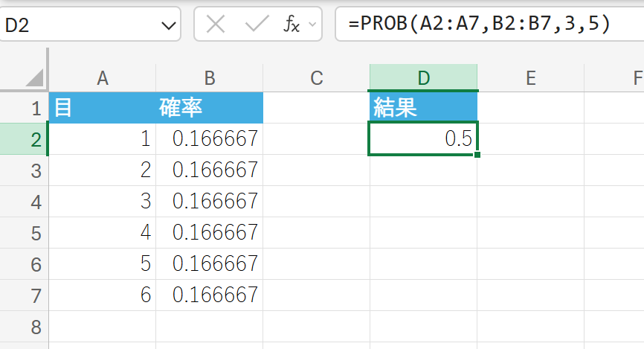
Task: Select column E header
Action: [x=530, y=78]
